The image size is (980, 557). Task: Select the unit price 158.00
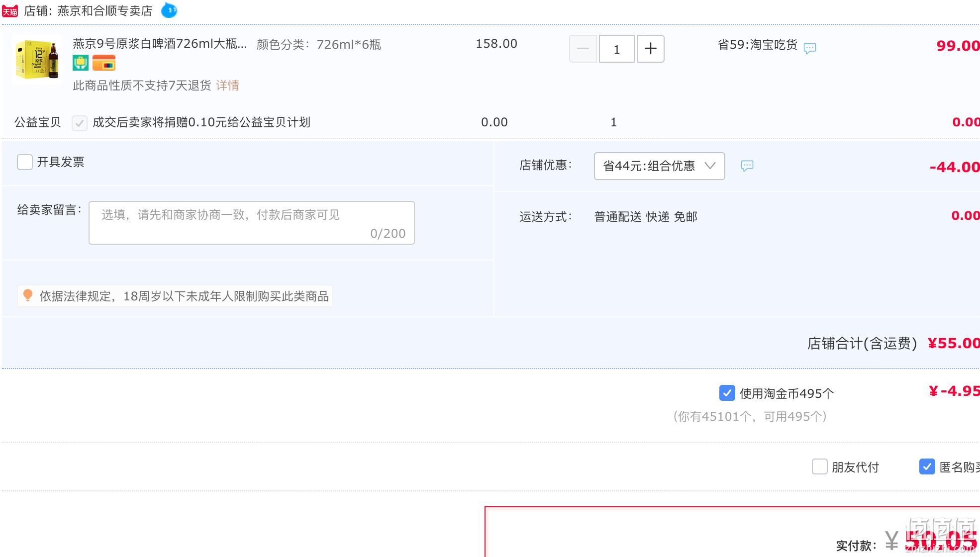click(x=496, y=44)
